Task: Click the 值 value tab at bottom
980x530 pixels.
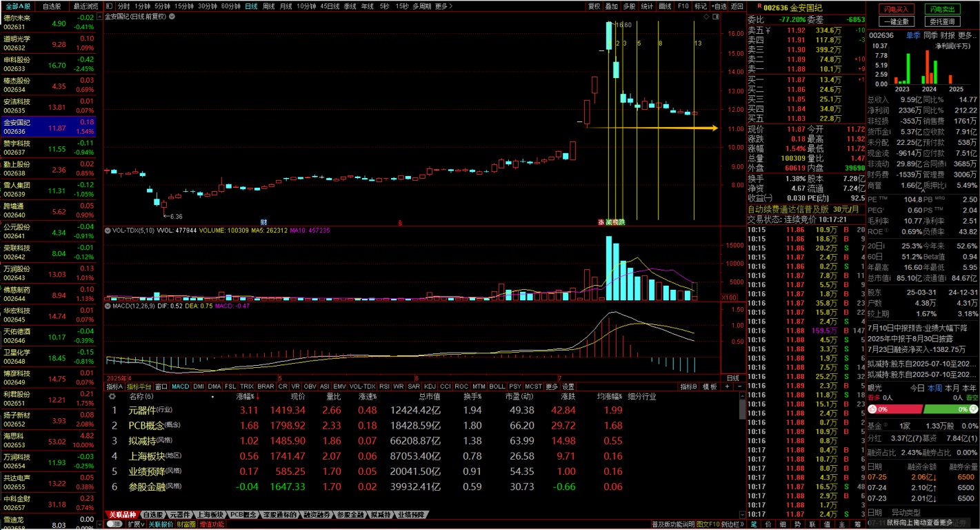Action: 827,524
